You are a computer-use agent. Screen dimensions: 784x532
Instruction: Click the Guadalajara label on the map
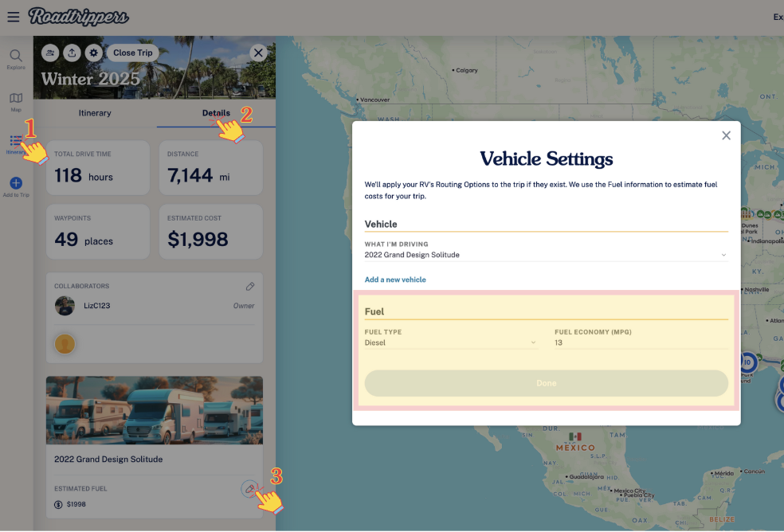[585, 476]
